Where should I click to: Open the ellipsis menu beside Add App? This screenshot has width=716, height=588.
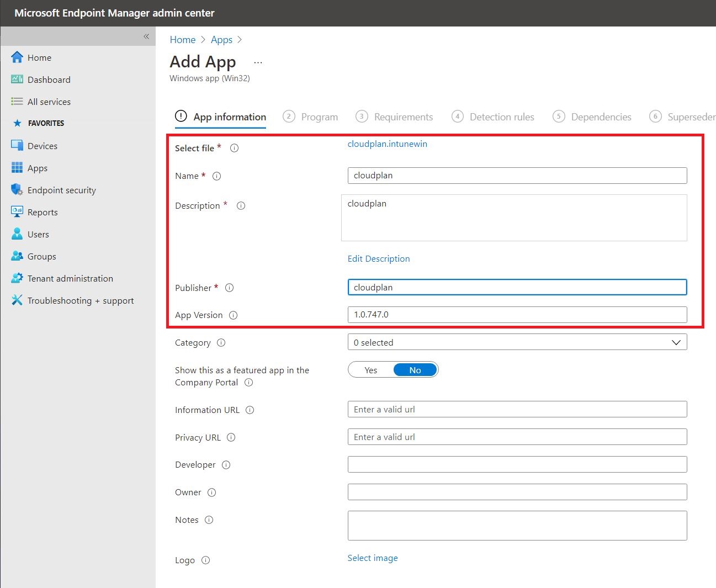tap(258, 62)
